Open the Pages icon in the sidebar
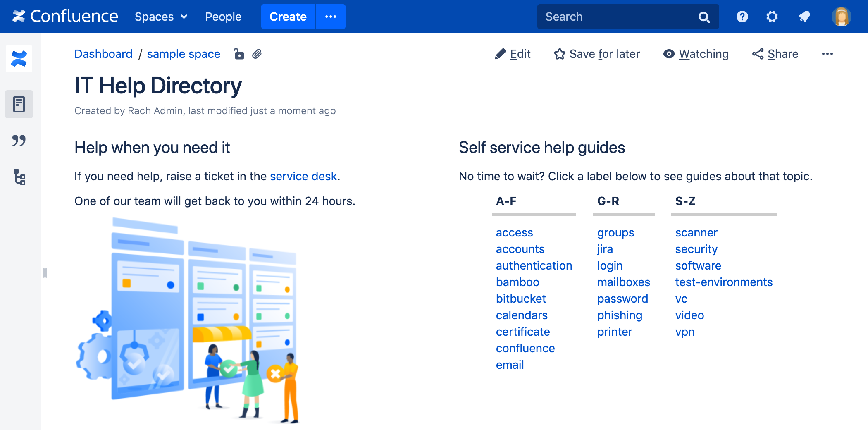The width and height of the screenshot is (868, 430). point(19,104)
